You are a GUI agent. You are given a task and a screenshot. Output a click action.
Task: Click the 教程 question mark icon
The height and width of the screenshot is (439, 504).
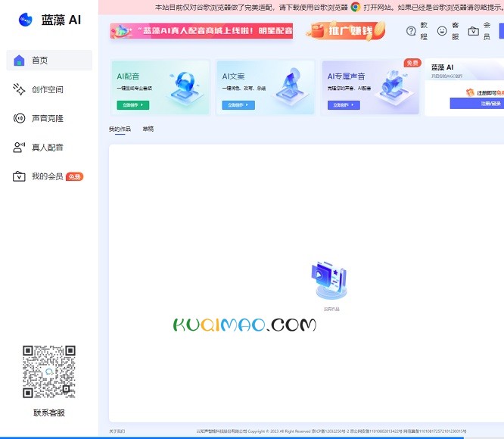(x=411, y=31)
